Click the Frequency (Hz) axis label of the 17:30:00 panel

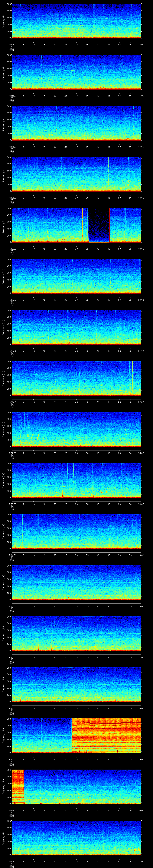pos(4,838)
